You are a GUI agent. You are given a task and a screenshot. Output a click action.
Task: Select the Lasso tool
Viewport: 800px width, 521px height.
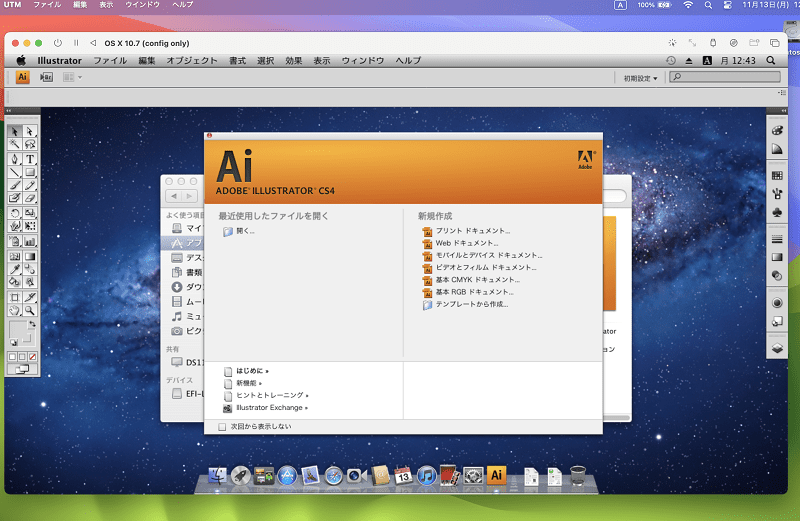coord(30,144)
